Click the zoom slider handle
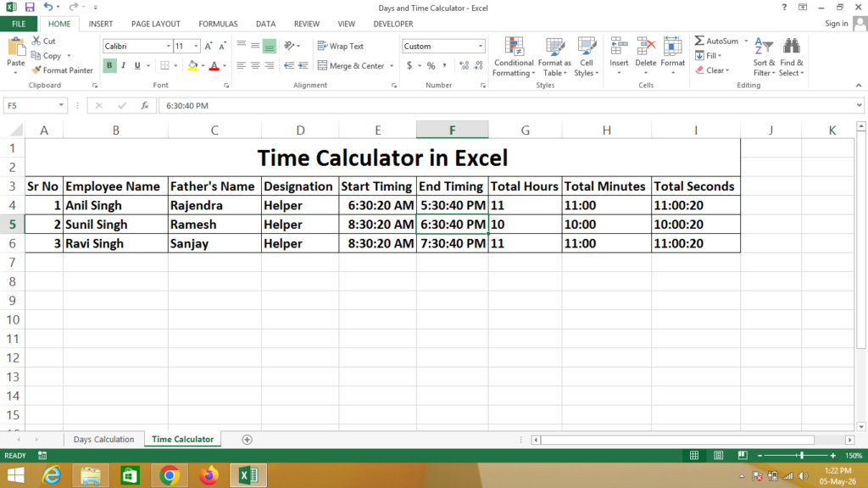Screen dimensions: 868x488 [x=802, y=455]
